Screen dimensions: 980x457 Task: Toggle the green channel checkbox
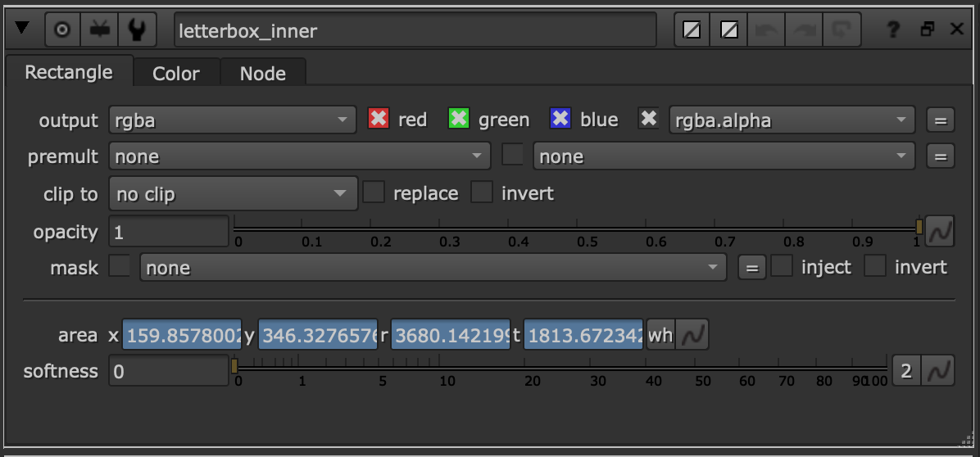[x=459, y=120]
